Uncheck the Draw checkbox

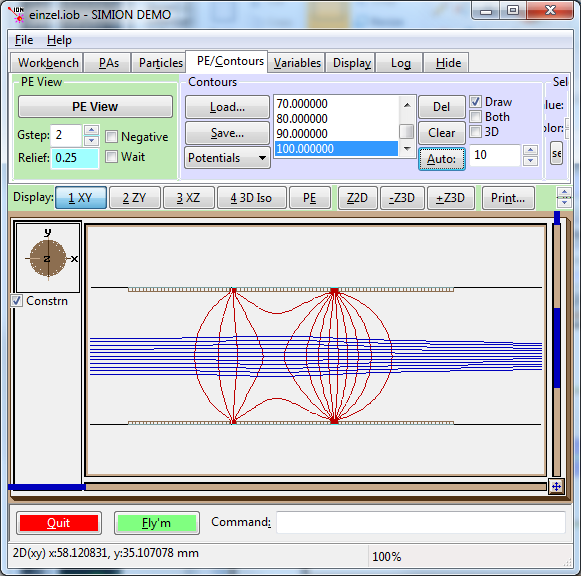pos(475,101)
